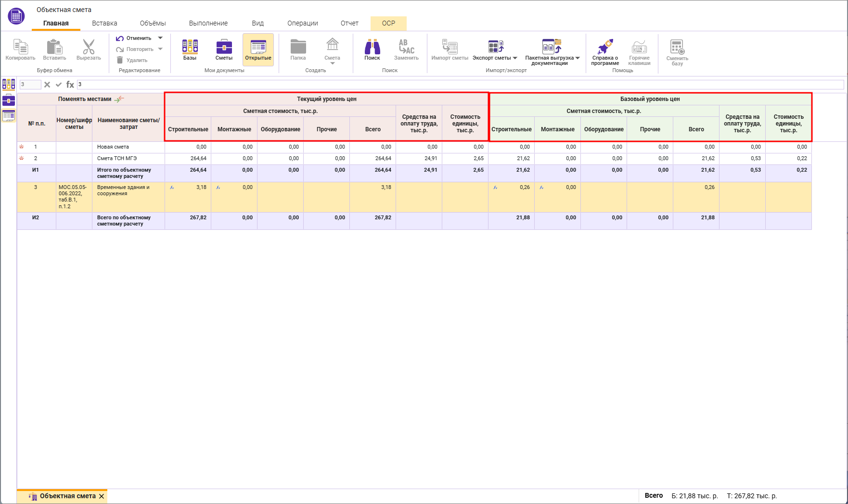Switch to the Объёмы ribbon tab

[x=153, y=23]
